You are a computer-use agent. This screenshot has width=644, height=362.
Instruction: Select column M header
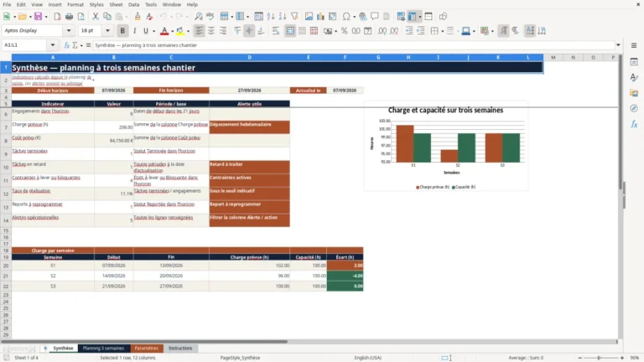click(553, 58)
